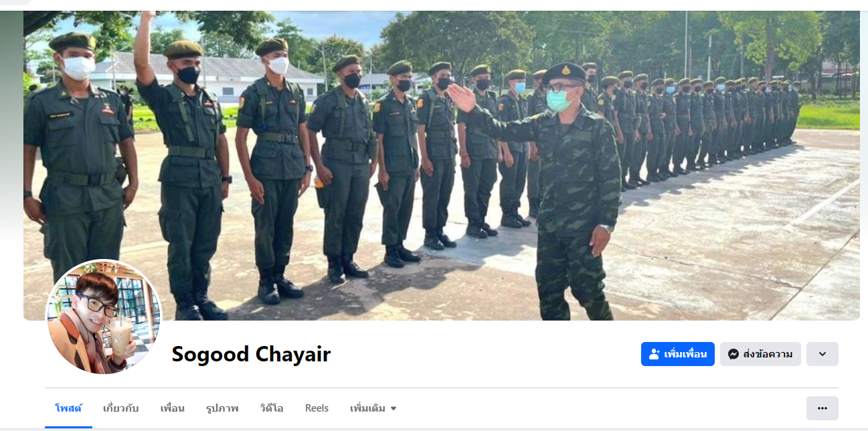Click the add-person icon in เพิ่มเพื่อน button
This screenshot has width=868, height=431.
coord(655,354)
